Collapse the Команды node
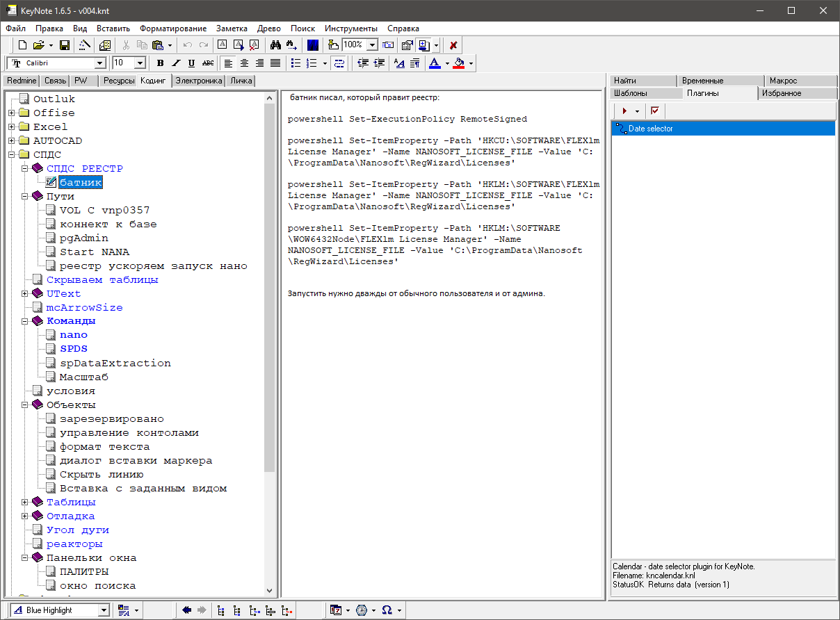Screen dimensions: 840x620 click(25, 321)
